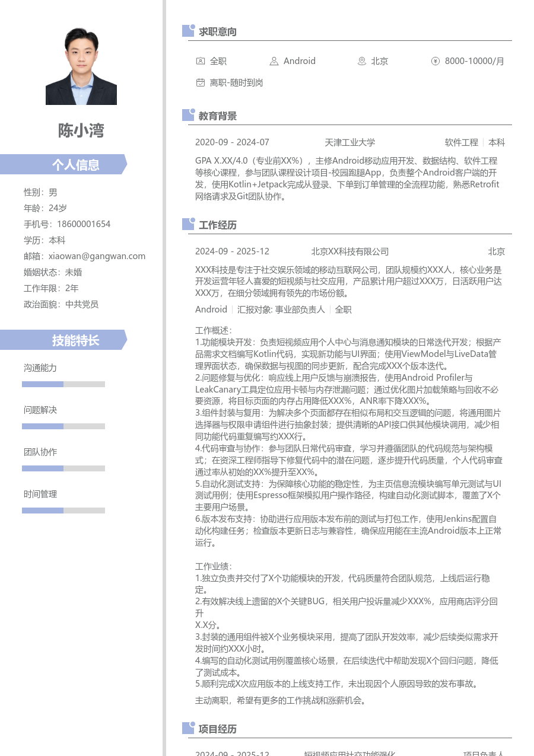Click the flag icon beside 教育背景 header
Screen dimensions: 534x756
point(188,115)
